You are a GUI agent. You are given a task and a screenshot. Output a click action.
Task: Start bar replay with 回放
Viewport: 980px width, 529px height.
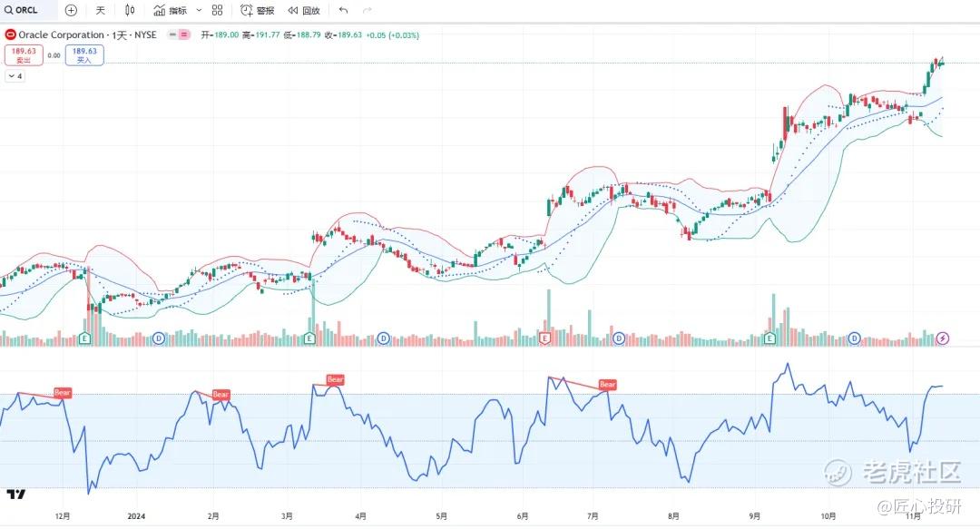304,10
